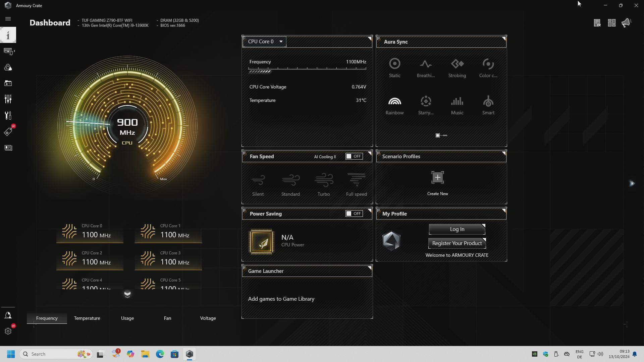The width and height of the screenshot is (644, 362).
Task: Select the Starry night lighting effect
Action: click(x=426, y=105)
